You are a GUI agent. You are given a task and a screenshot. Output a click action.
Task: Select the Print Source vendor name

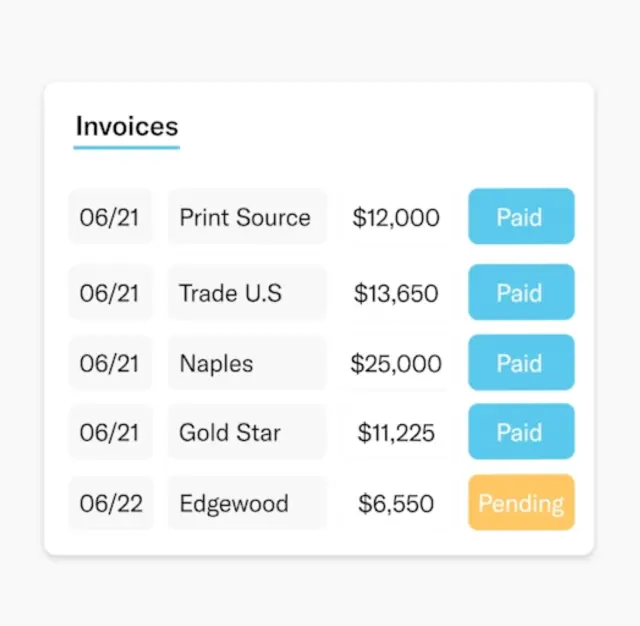[247, 216]
